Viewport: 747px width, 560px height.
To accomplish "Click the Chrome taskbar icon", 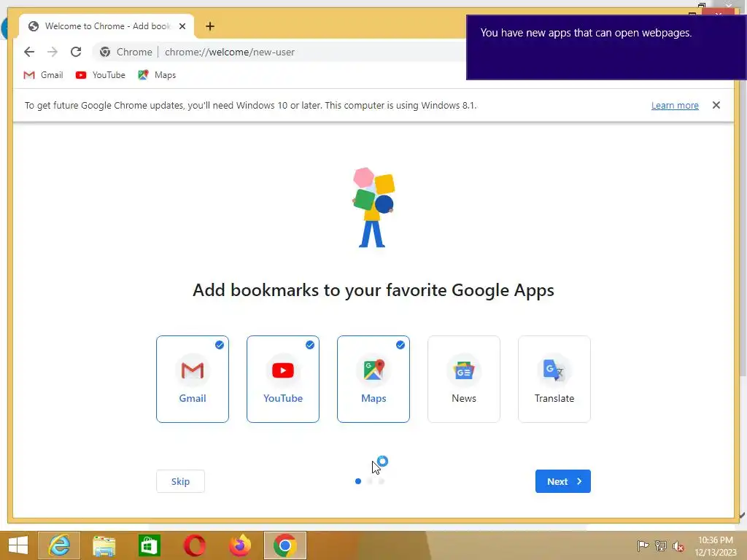I will pyautogui.click(x=285, y=545).
